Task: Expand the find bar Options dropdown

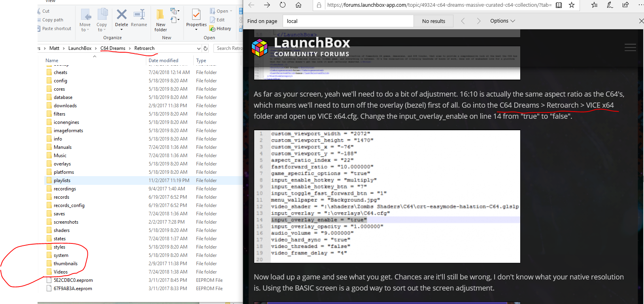Action: point(502,21)
